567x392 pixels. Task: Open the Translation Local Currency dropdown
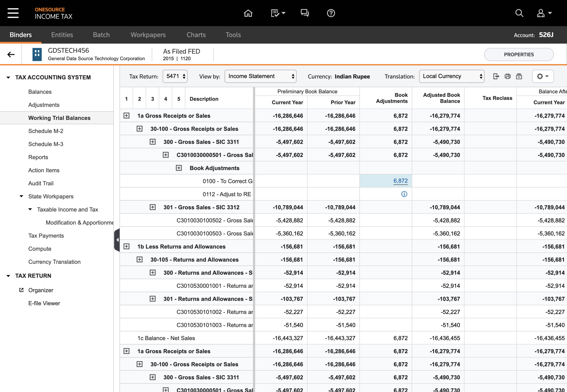point(452,76)
